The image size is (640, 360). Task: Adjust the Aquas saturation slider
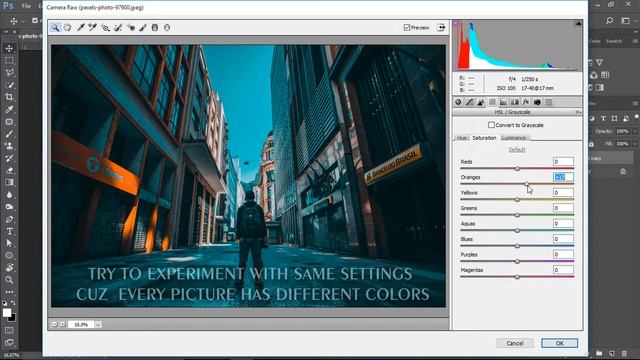(x=517, y=230)
